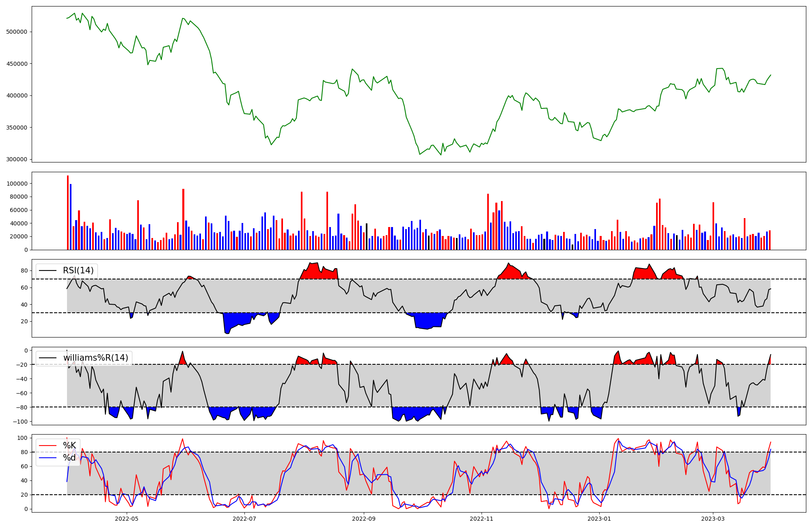Click the williams%R(14) legend label
The height and width of the screenshot is (528, 812).
95,358
